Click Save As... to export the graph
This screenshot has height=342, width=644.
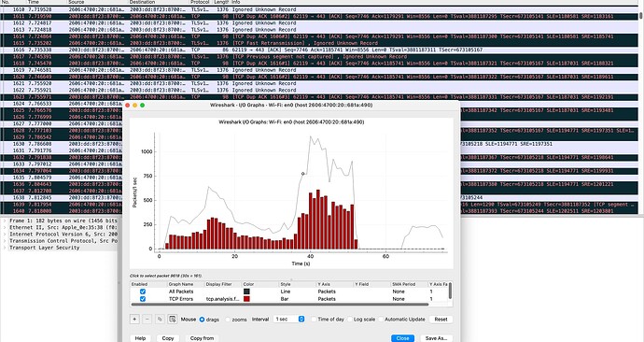pyautogui.click(x=436, y=338)
